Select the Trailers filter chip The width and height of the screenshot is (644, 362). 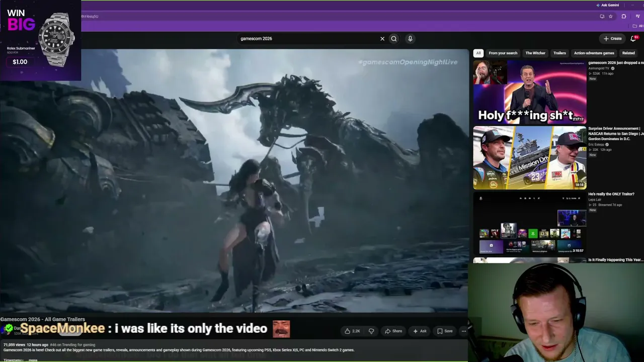tap(559, 53)
